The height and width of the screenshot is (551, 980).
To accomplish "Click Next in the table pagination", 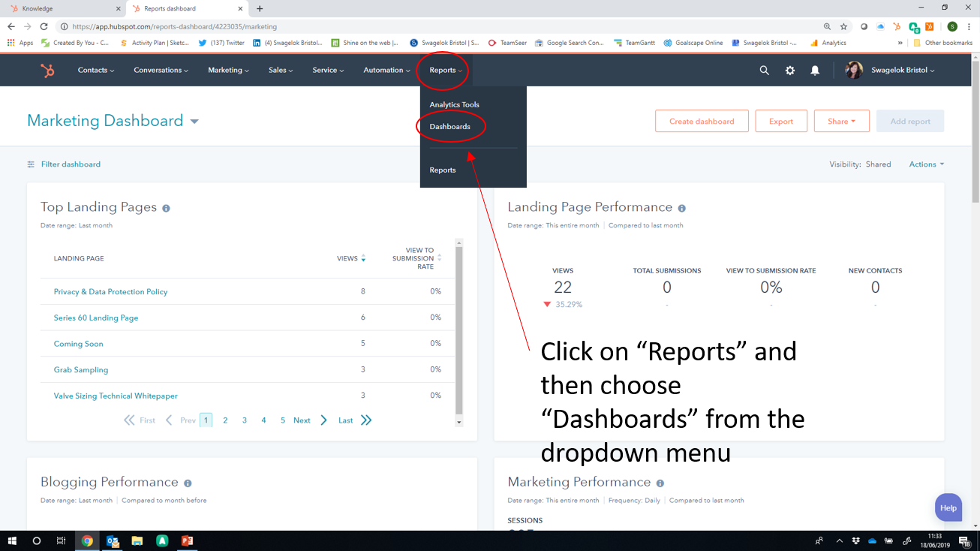I will [x=310, y=421].
